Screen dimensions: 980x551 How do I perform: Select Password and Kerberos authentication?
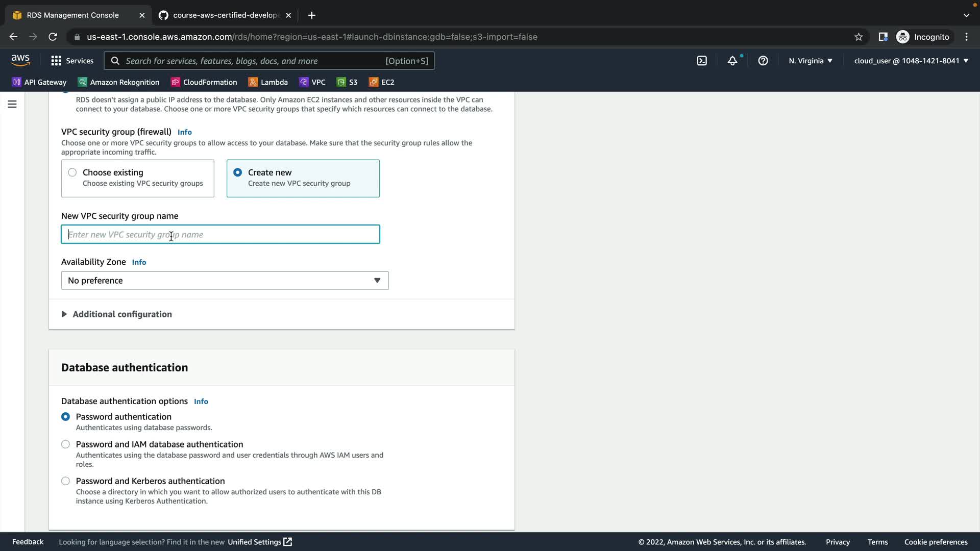[66, 481]
